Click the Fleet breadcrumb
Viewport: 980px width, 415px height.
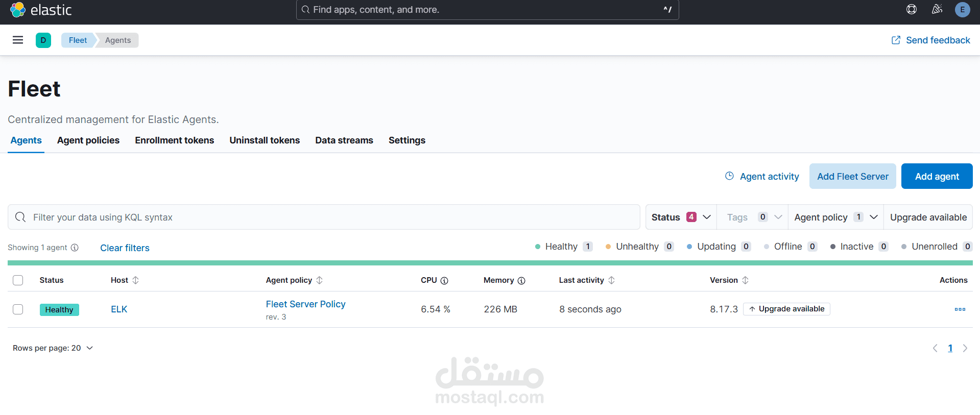[78, 40]
